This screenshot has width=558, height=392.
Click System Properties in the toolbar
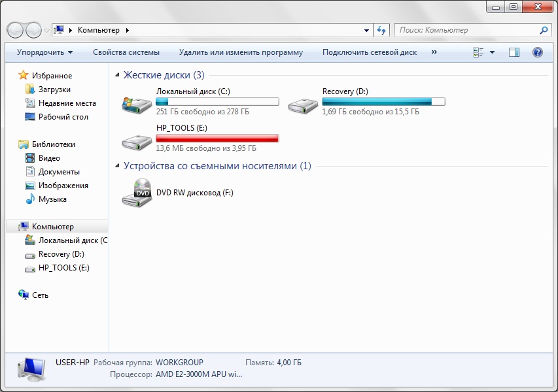126,52
